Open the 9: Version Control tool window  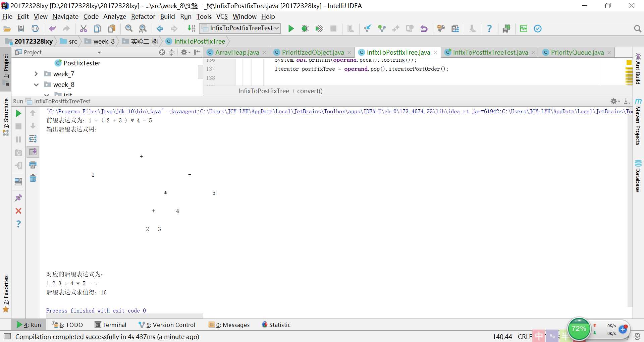(x=167, y=325)
